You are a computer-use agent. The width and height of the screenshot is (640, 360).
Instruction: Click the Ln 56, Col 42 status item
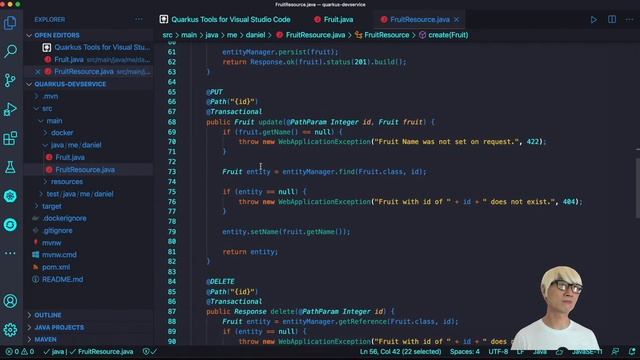[400, 351]
